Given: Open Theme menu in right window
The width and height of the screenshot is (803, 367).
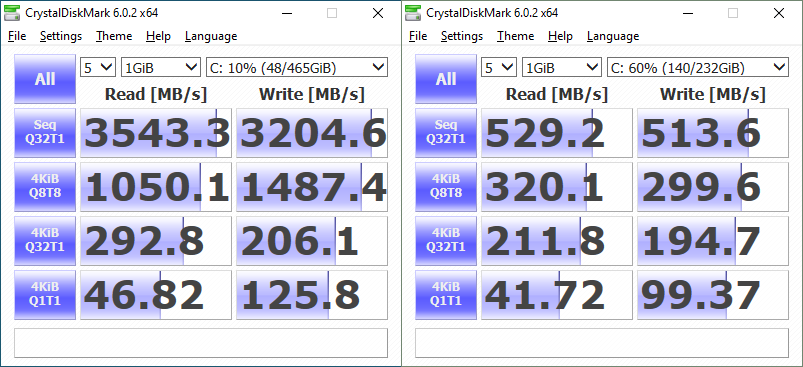Looking at the screenshot, I should (x=515, y=36).
